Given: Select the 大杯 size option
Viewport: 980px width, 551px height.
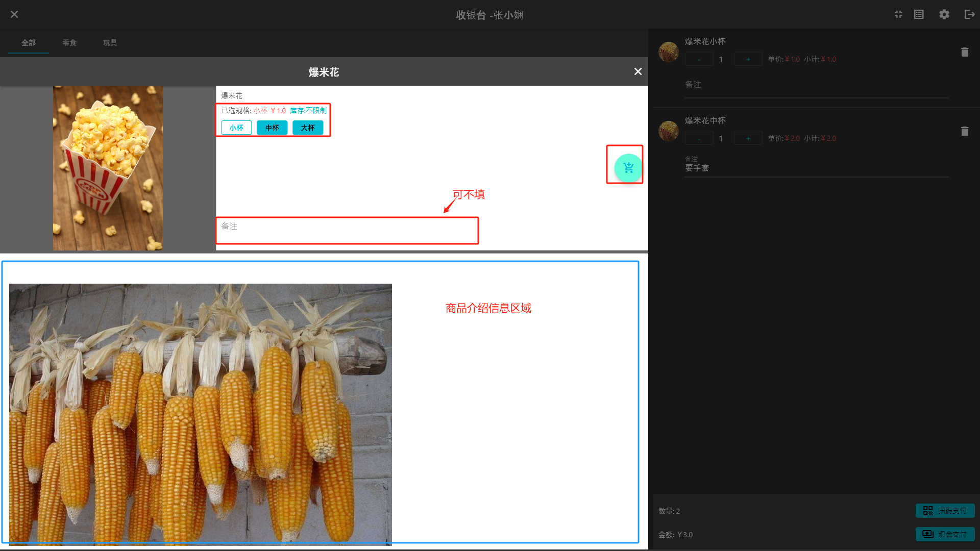Looking at the screenshot, I should point(308,128).
